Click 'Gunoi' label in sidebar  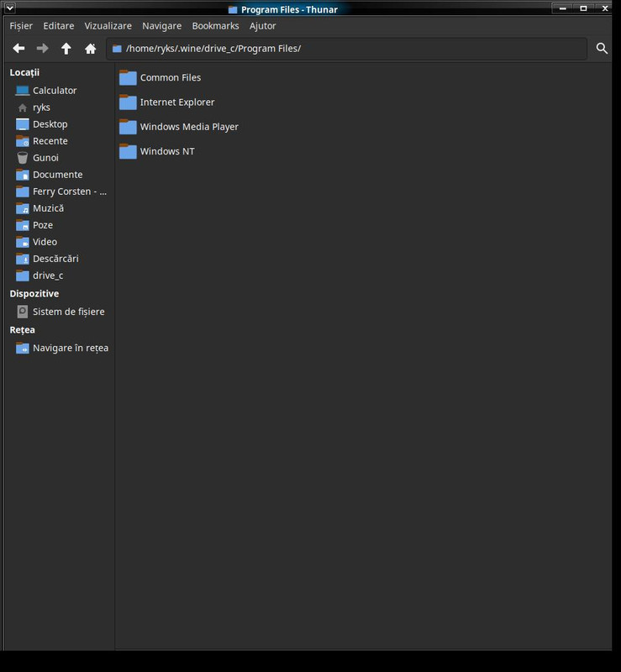coord(45,158)
